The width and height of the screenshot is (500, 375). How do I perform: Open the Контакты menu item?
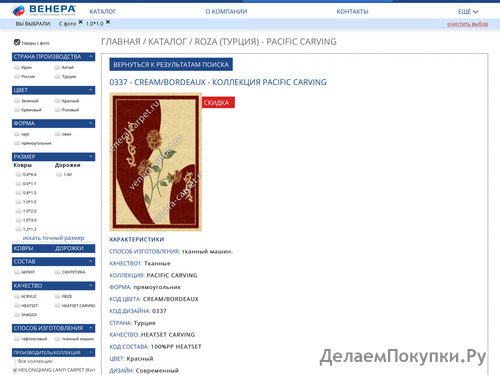click(x=352, y=12)
